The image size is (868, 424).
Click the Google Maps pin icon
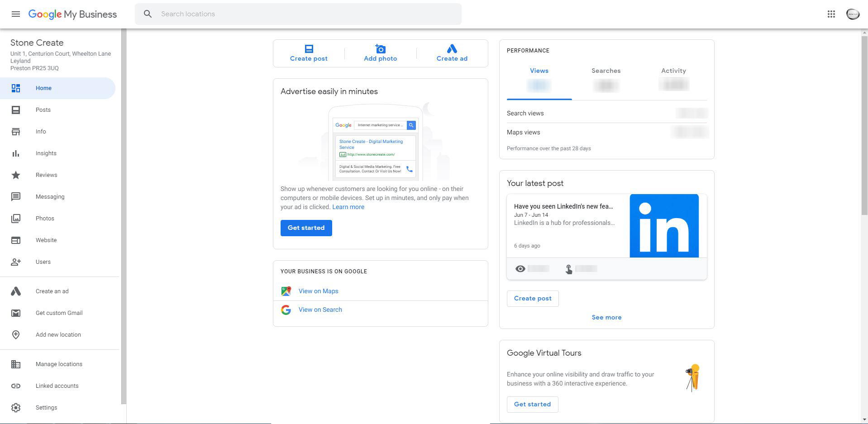click(286, 291)
